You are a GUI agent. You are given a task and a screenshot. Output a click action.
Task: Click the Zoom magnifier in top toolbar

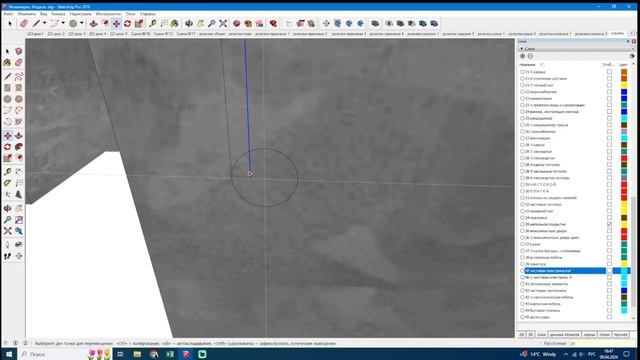click(x=211, y=24)
